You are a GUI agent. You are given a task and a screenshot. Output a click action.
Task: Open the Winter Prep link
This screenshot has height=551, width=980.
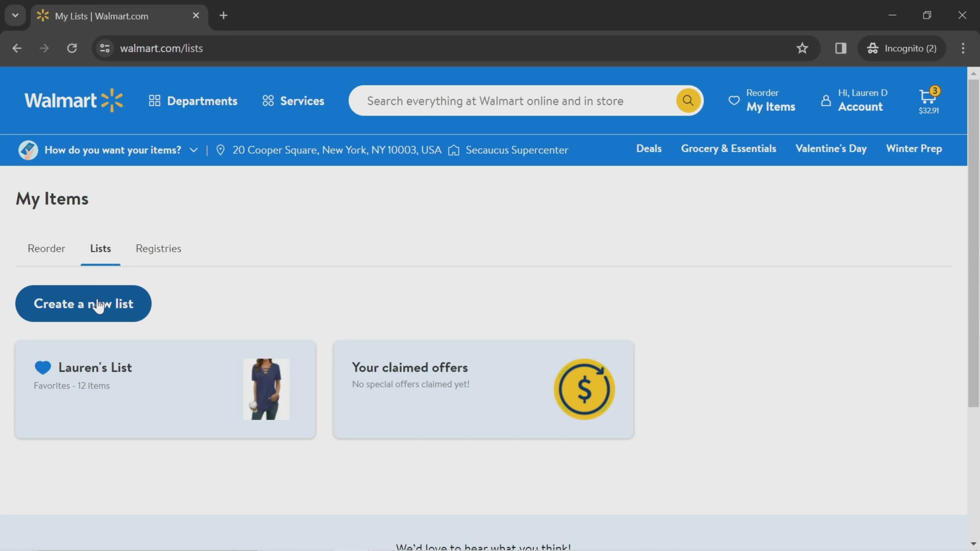914,149
